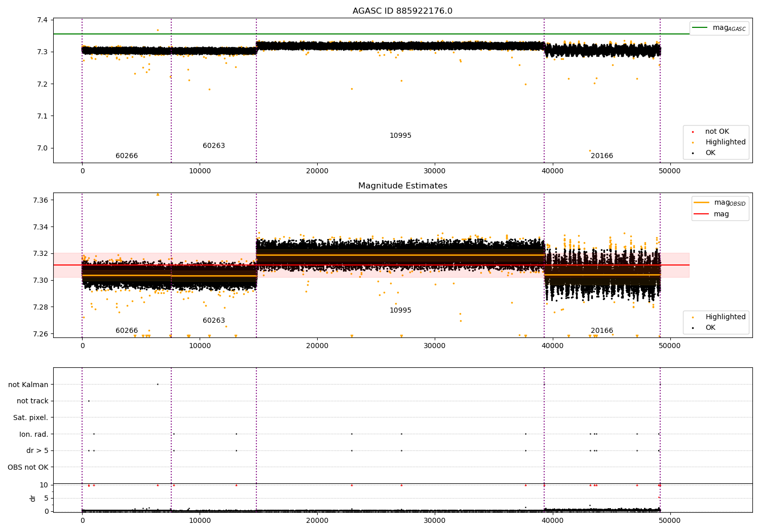
Task: Click the 'not track' axis label
Action: click(x=32, y=401)
